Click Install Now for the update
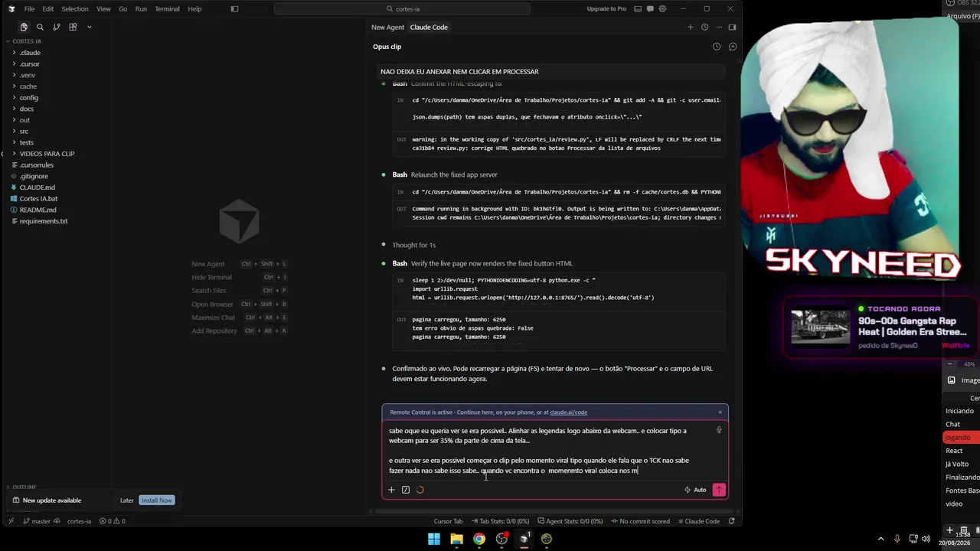980x551 pixels. pyautogui.click(x=157, y=500)
